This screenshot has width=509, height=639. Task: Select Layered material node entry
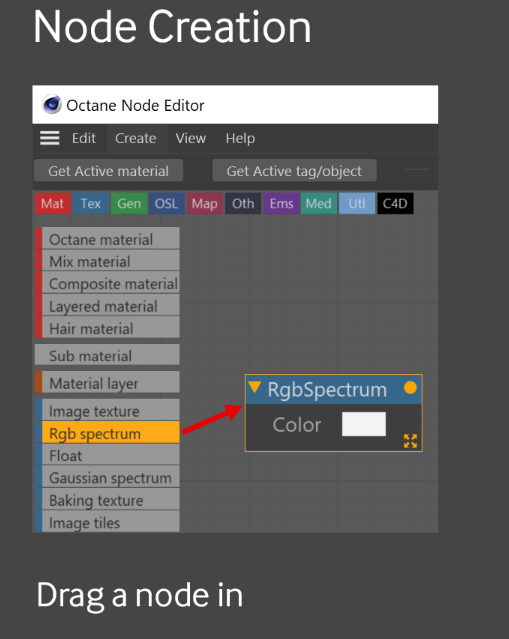coord(107,306)
